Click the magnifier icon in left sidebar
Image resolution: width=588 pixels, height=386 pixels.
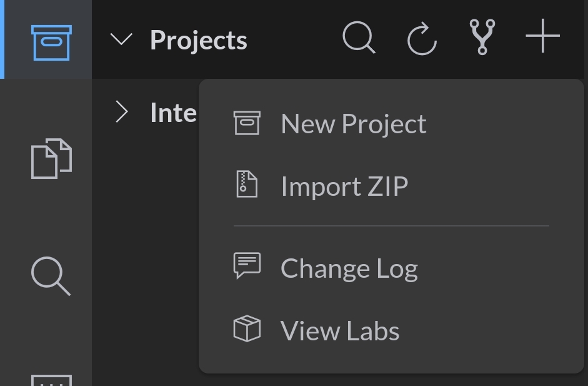pyautogui.click(x=51, y=277)
